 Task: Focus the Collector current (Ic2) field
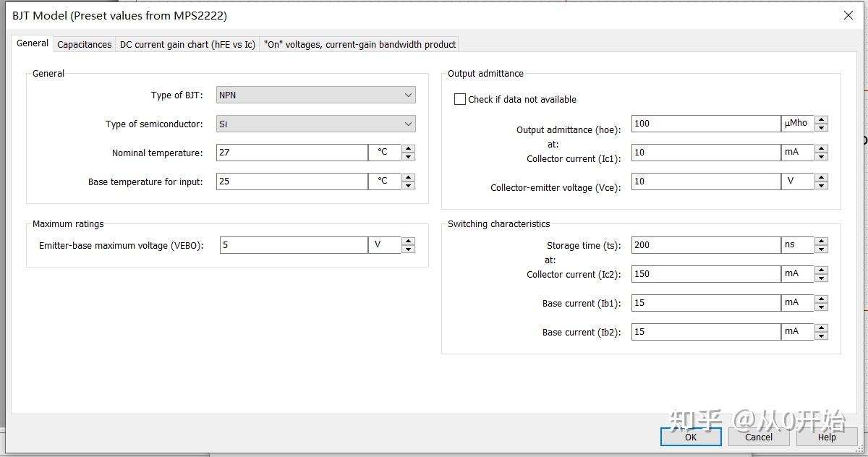point(705,274)
